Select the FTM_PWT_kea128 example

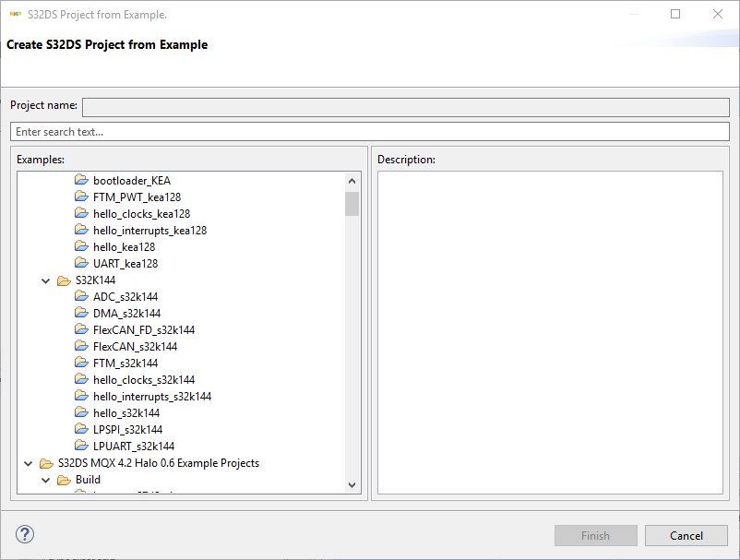point(137,197)
